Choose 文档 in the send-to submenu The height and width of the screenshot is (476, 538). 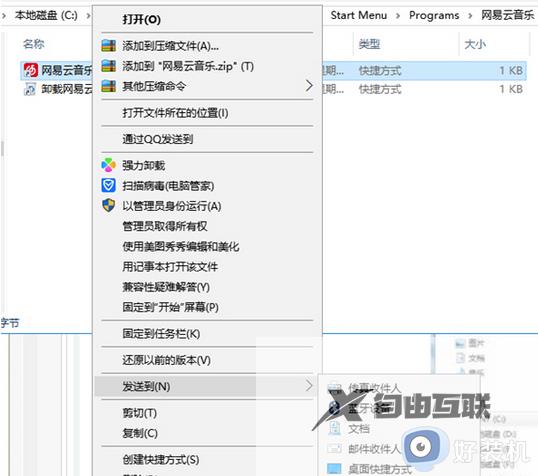(x=359, y=429)
